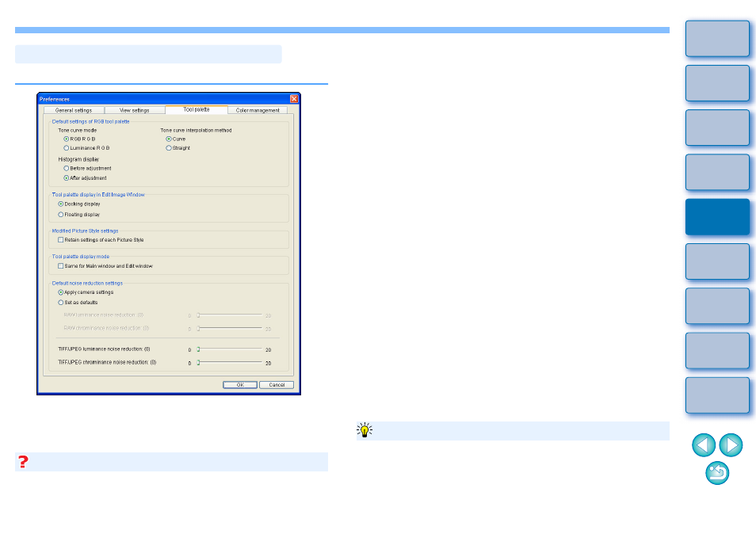The height and width of the screenshot is (534, 756).
Task: Click the return-to-previous-view icon
Action: (717, 473)
